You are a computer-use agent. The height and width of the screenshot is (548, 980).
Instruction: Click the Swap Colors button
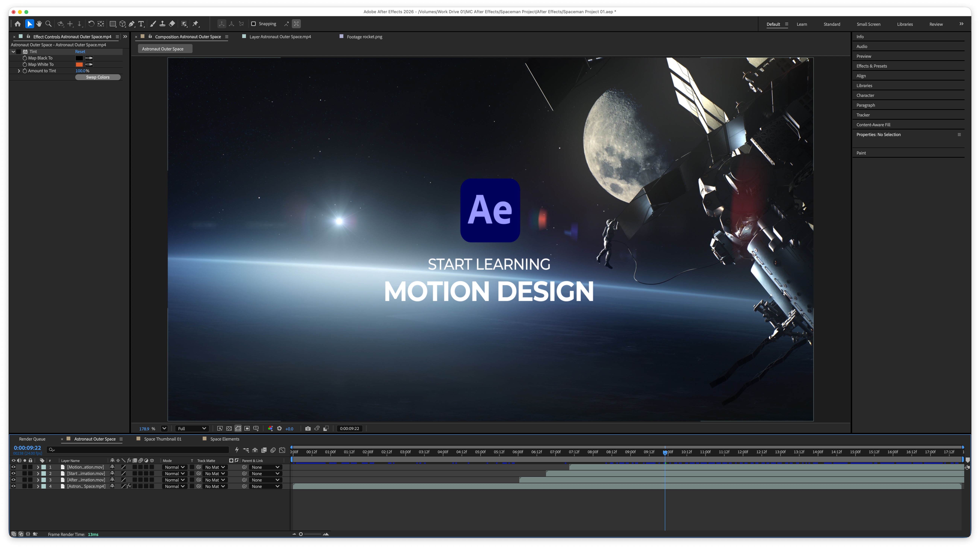click(x=98, y=77)
